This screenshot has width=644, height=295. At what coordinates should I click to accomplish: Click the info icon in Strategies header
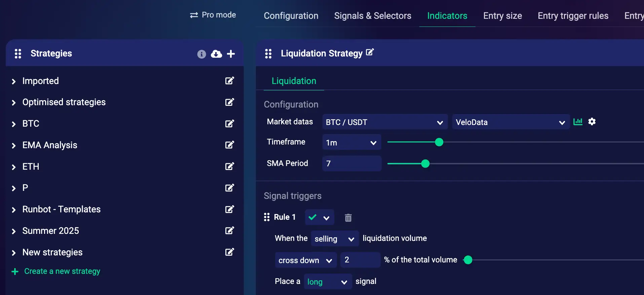coord(201,54)
